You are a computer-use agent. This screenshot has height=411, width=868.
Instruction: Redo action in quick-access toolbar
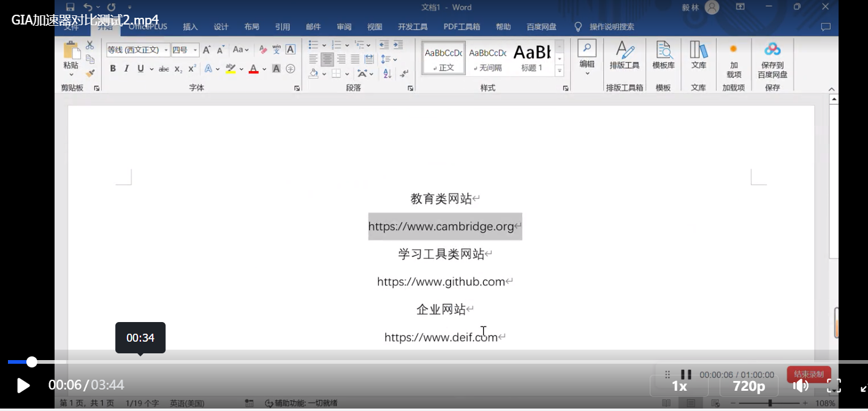tap(111, 7)
